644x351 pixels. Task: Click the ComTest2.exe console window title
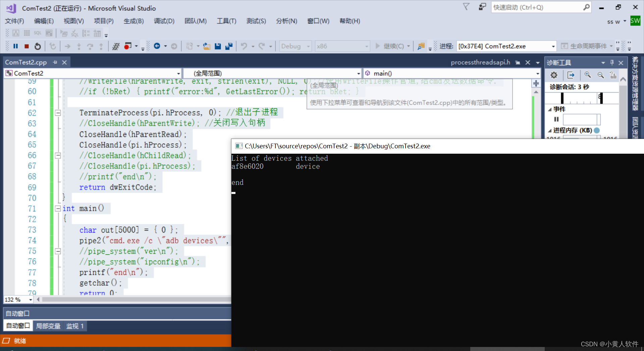[337, 146]
